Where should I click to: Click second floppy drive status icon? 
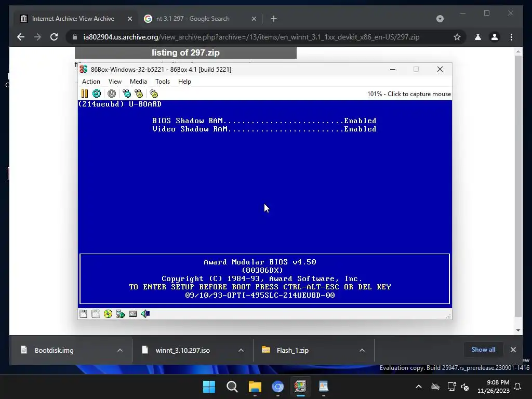point(96,314)
